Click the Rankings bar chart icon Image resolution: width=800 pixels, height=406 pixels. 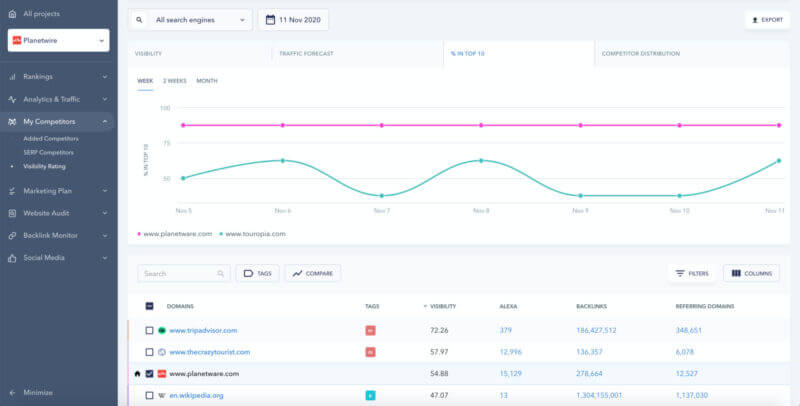coord(12,77)
